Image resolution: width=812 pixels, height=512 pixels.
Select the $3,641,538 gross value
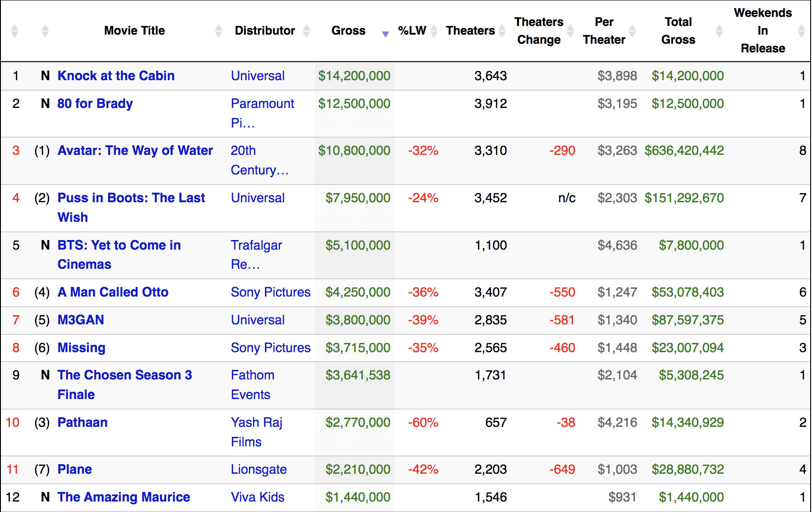pyautogui.click(x=358, y=375)
